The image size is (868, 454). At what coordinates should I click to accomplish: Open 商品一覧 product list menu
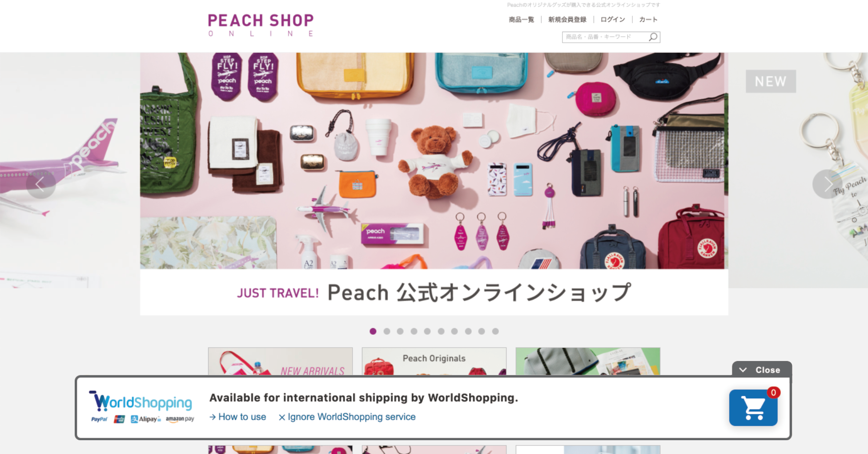tap(521, 20)
